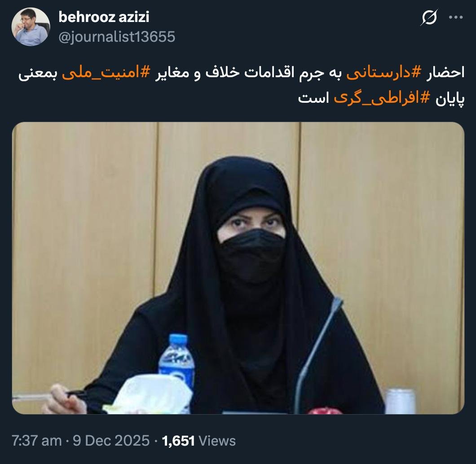Click the word احضار starting the tweet

(x=445, y=73)
